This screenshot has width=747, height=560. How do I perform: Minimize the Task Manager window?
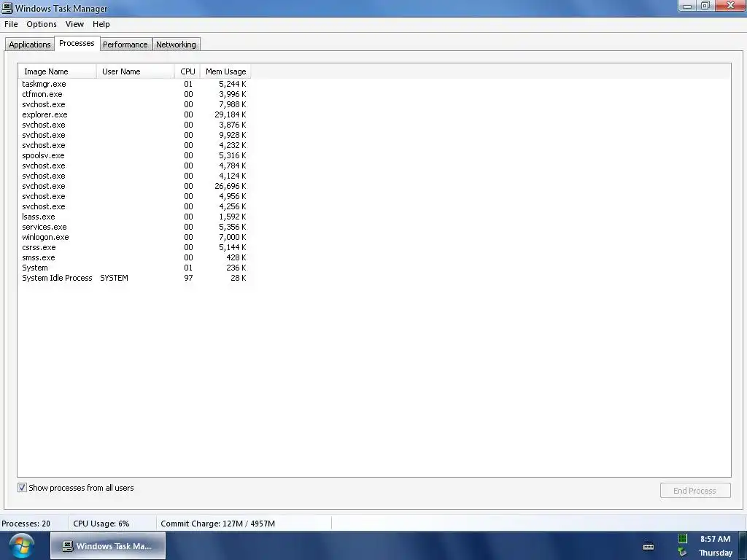tap(687, 6)
